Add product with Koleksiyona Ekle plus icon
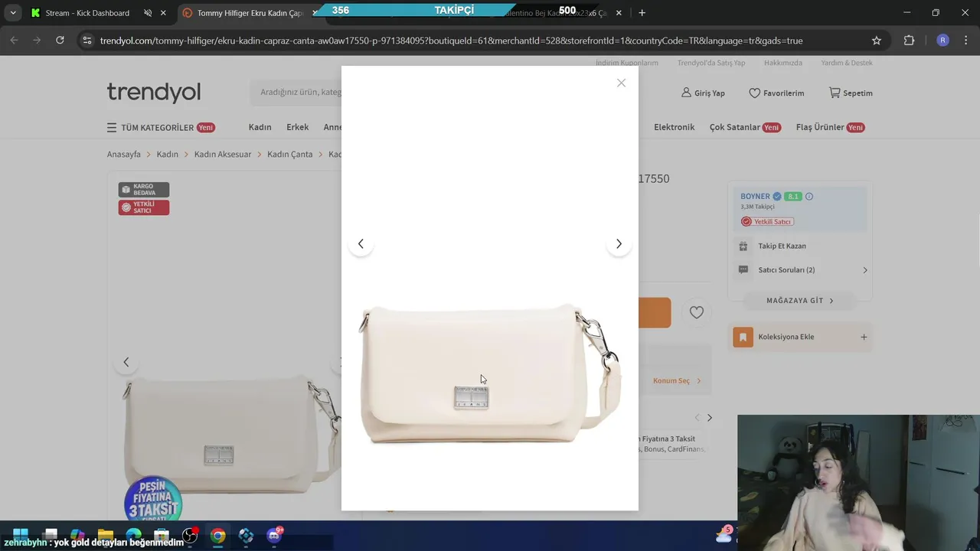 click(864, 337)
